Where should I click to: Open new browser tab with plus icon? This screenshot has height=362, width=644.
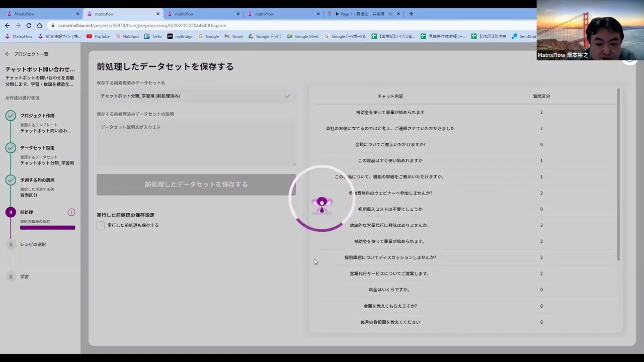411,14
